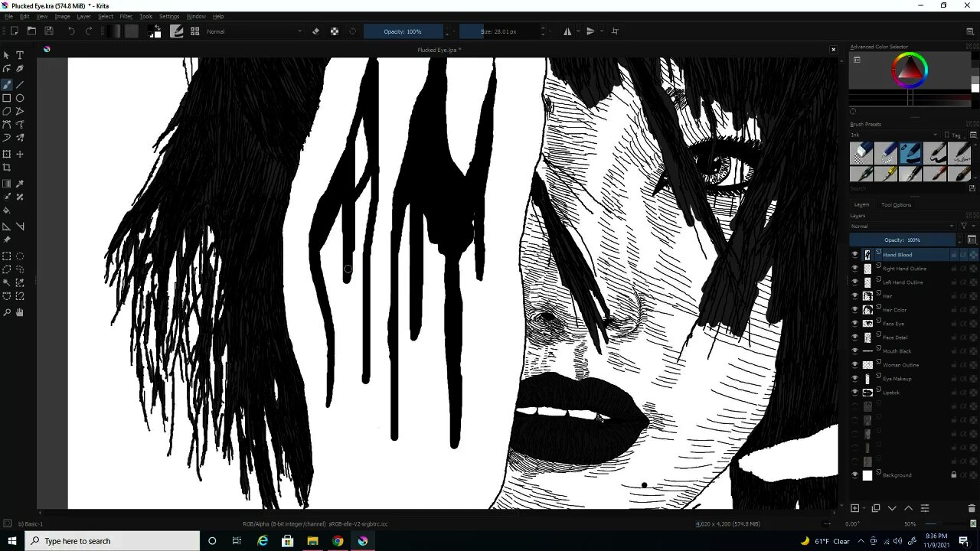Hide the Background layer

coord(855,475)
